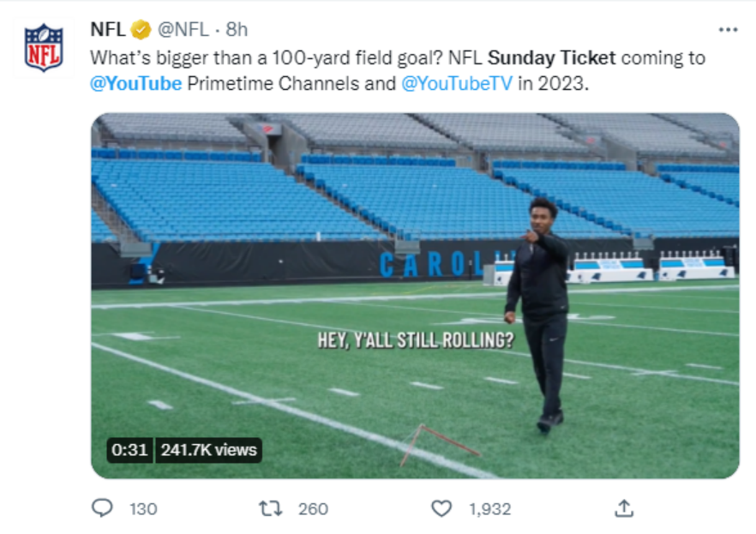Click the 1,932 likes count
The image size is (756, 534).
pyautogui.click(x=490, y=509)
